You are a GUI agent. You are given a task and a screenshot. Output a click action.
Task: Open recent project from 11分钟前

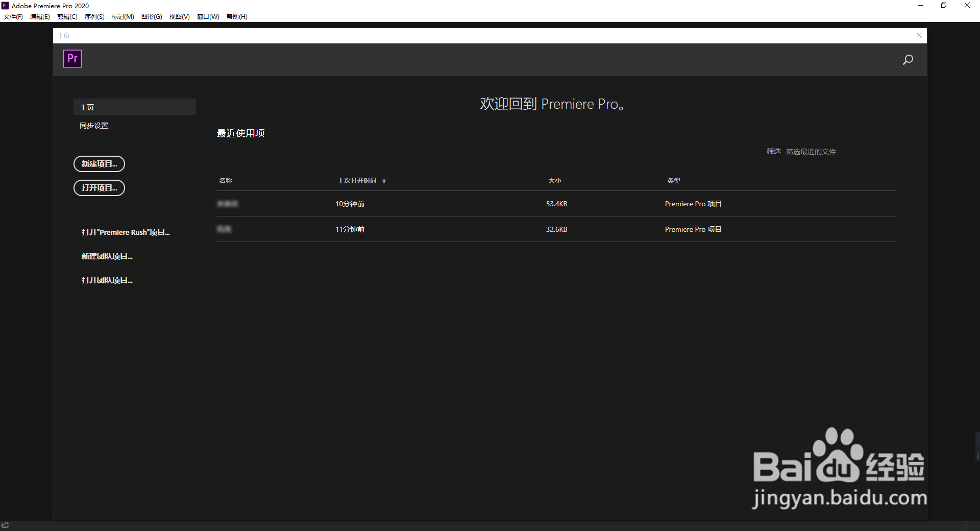[556, 229]
